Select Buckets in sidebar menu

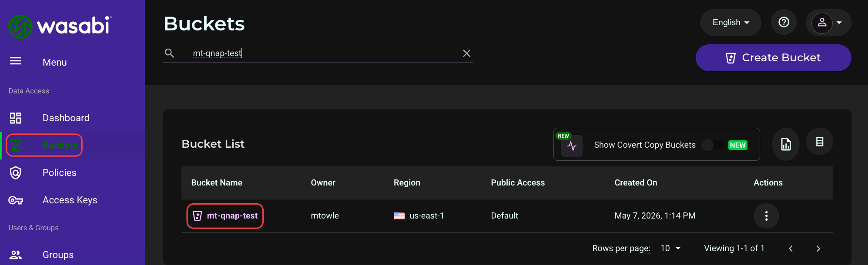60,146
